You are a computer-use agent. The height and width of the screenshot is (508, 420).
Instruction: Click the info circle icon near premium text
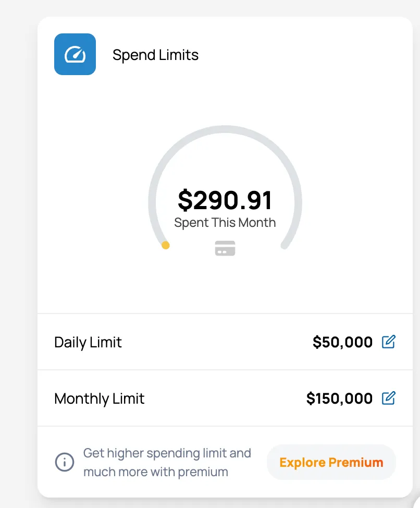point(64,462)
